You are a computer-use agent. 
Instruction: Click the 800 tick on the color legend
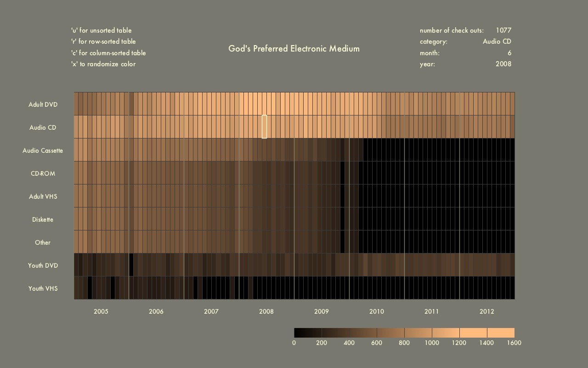pyautogui.click(x=404, y=343)
